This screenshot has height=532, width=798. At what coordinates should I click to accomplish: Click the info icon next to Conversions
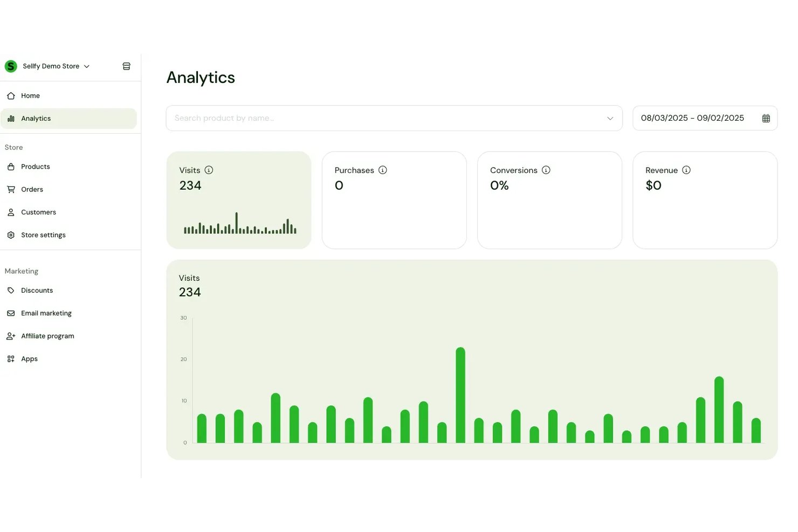point(546,170)
